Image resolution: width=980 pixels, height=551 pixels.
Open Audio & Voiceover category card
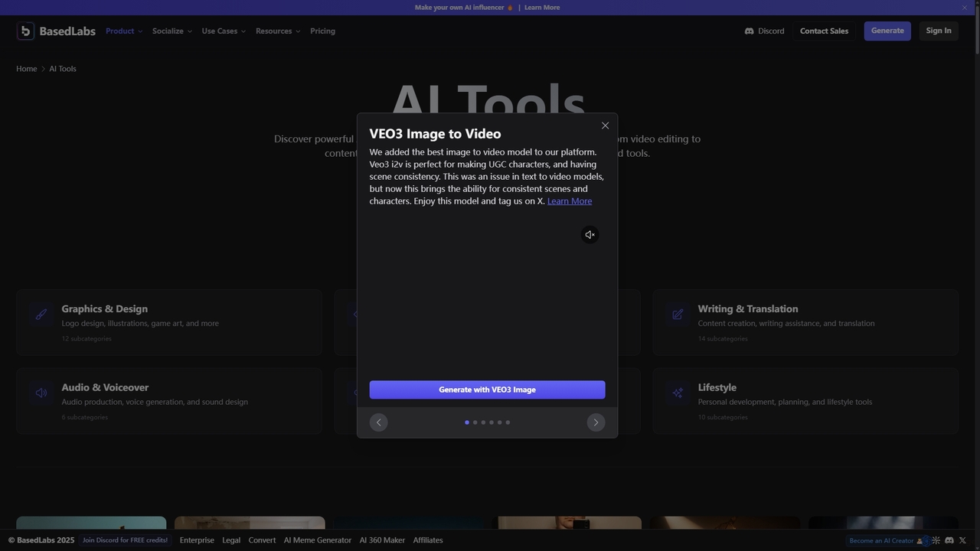tap(169, 401)
